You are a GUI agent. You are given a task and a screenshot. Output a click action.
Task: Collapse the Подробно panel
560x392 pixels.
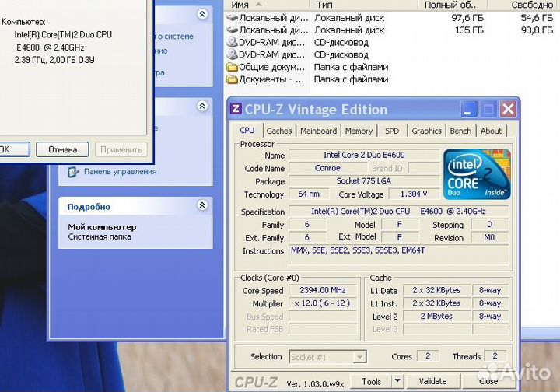pos(202,205)
